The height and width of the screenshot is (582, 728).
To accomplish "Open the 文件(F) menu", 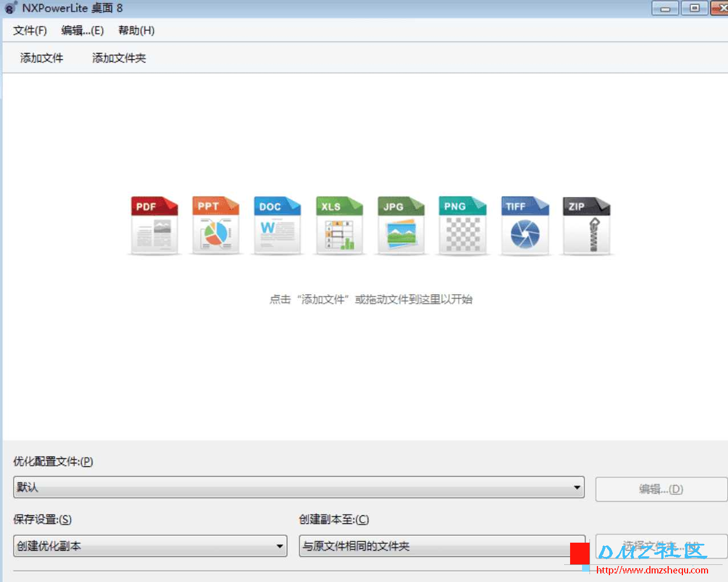I will coord(30,30).
